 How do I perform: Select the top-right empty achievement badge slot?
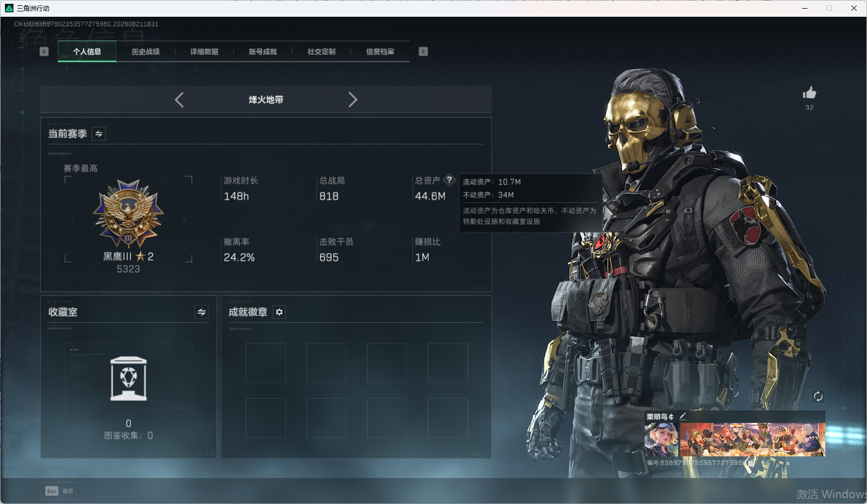click(448, 363)
